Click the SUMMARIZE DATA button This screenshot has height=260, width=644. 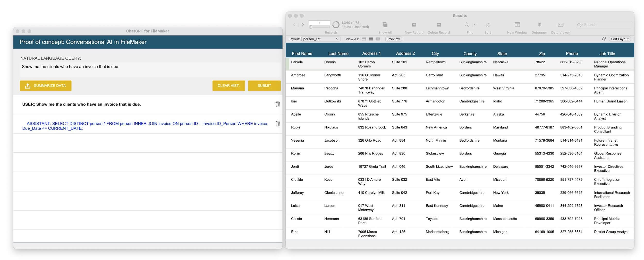(x=46, y=86)
